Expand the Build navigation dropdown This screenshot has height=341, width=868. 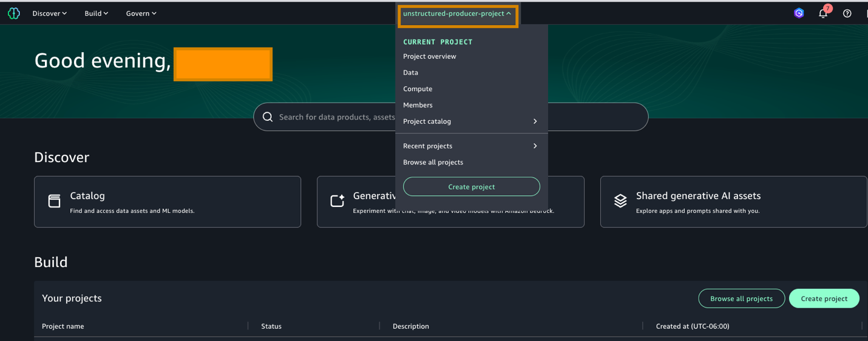[x=96, y=13]
